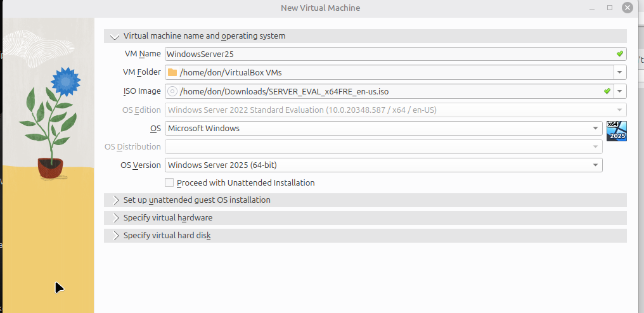Open the VM Folder dropdown arrow

pyautogui.click(x=620, y=73)
